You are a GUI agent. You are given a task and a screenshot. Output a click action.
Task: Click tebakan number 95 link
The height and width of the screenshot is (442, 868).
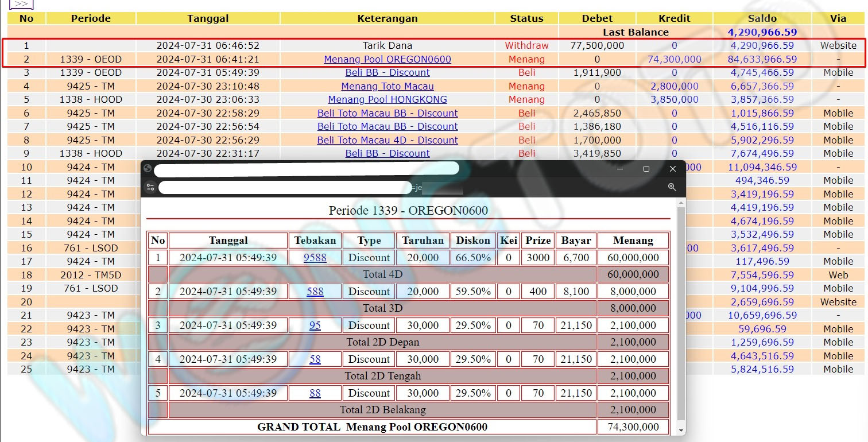[x=315, y=325]
